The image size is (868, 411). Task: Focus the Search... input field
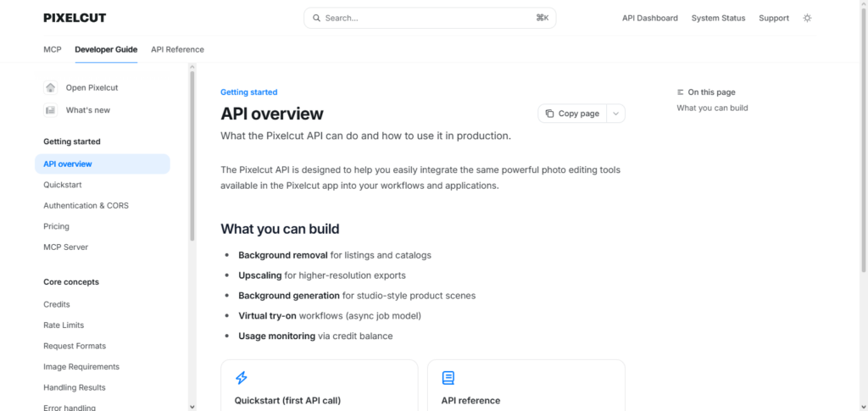click(430, 18)
